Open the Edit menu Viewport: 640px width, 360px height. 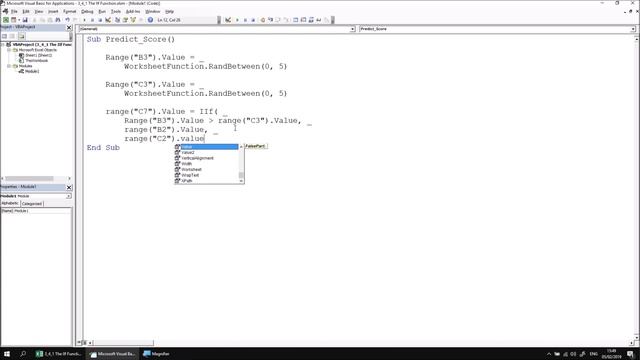click(x=26, y=11)
